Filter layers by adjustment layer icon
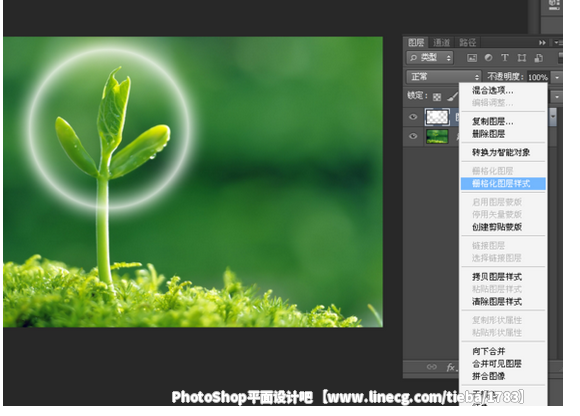Screen dimensions: 580x416 (x=488, y=58)
